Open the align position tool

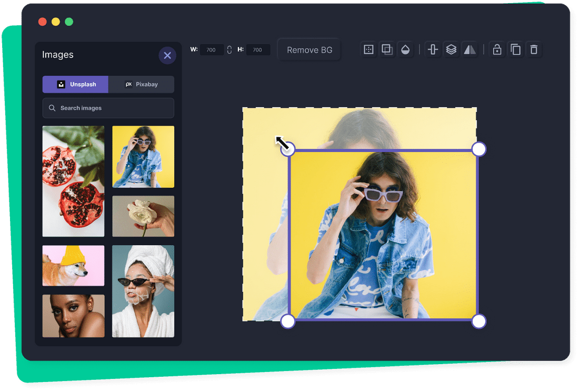433,49
